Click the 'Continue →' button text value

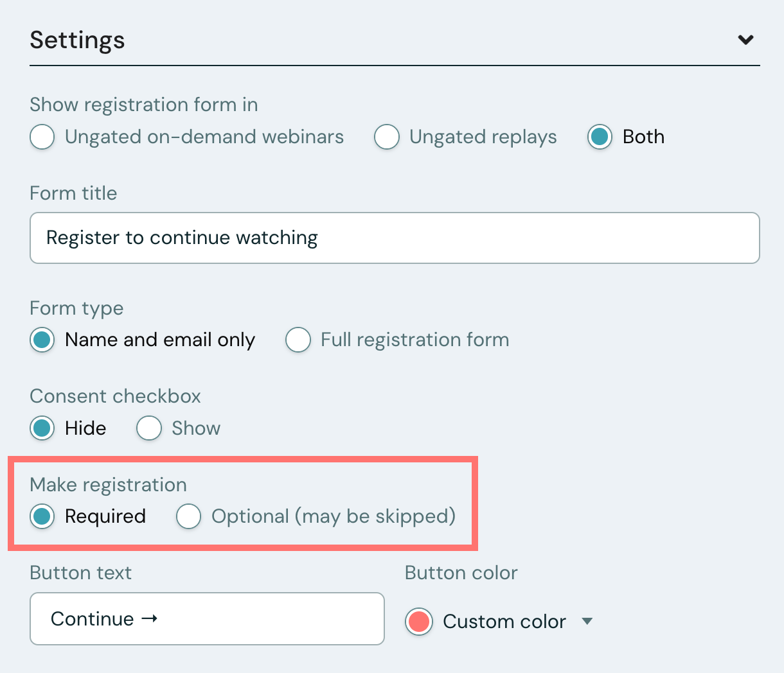click(x=103, y=618)
